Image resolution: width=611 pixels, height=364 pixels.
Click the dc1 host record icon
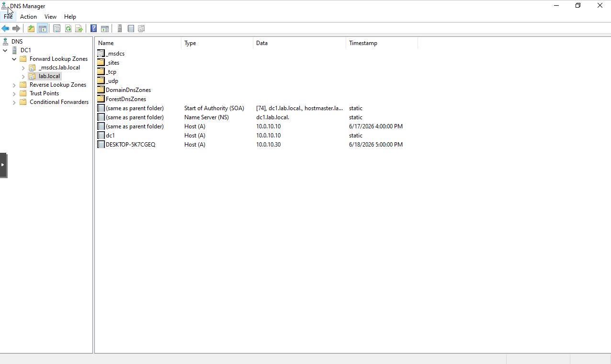101,136
